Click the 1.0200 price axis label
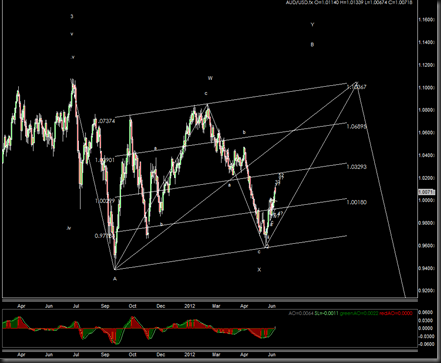Viewport: 441px width, 363px height. [x=426, y=178]
